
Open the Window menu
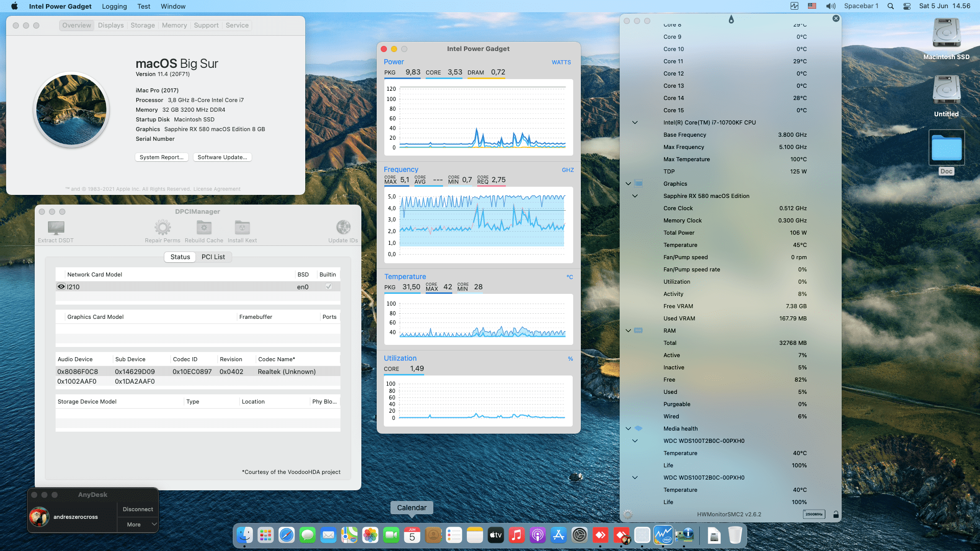click(x=173, y=6)
